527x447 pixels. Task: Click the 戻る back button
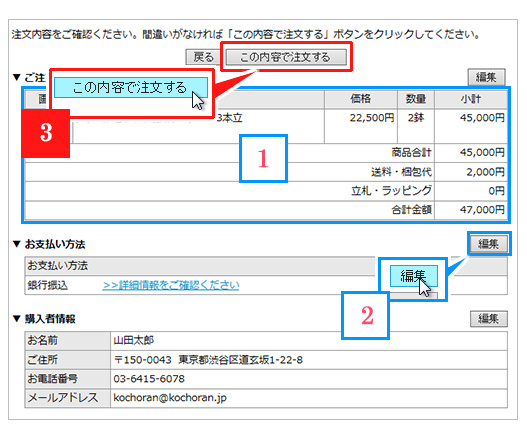pos(203,57)
